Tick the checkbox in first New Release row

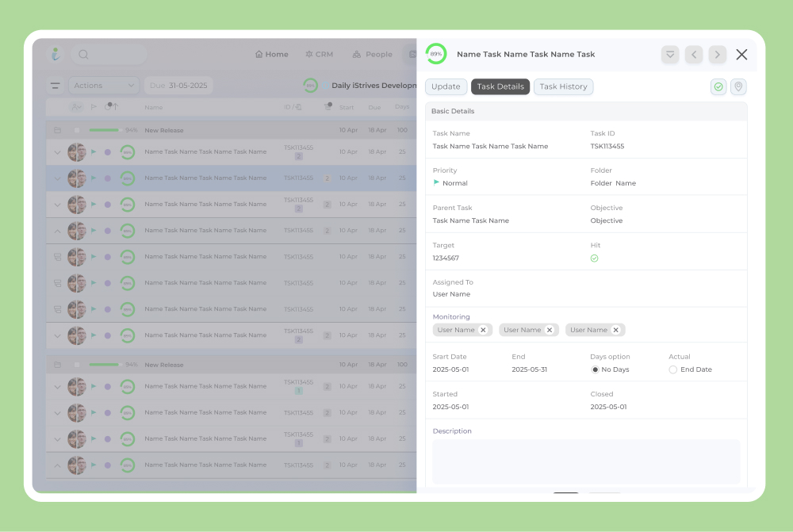77,130
